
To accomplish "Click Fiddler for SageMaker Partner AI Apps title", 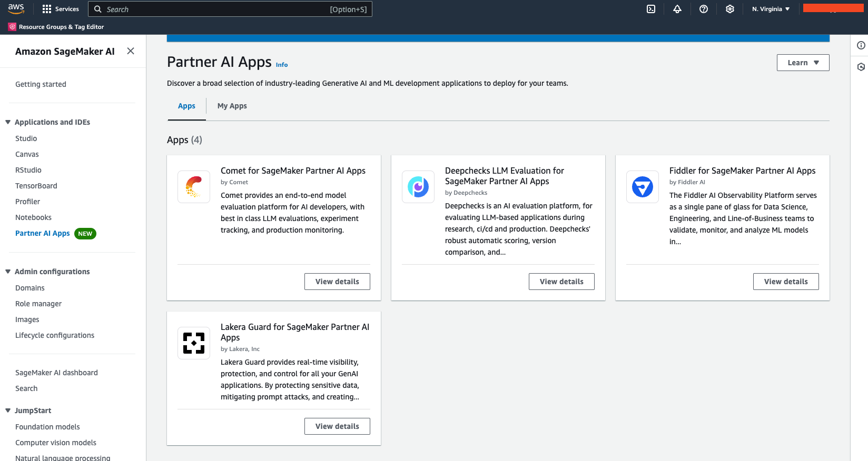I will coord(742,171).
